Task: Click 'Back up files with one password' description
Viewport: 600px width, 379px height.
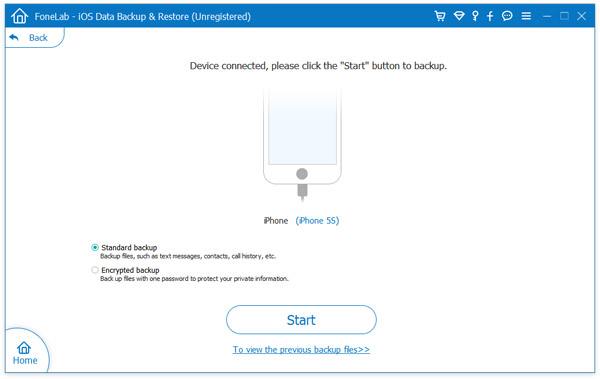Action: [x=194, y=279]
